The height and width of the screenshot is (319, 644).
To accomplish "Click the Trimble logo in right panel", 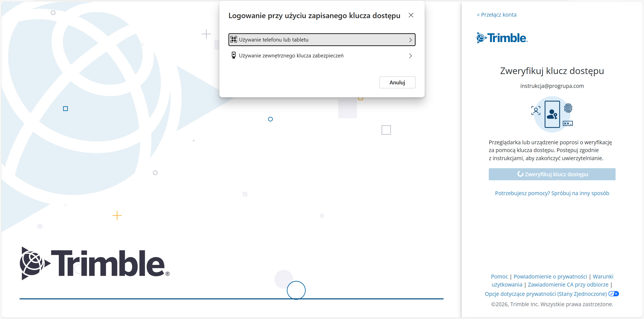I will [502, 38].
